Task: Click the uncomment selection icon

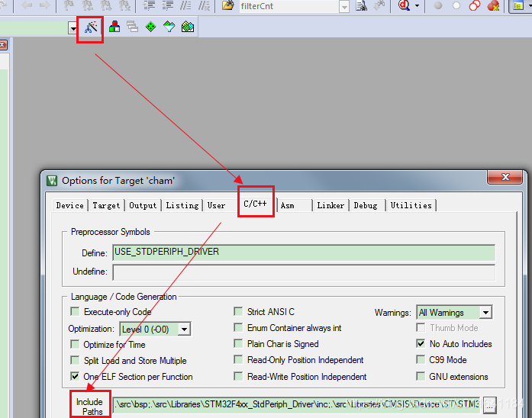Action: 204,5
